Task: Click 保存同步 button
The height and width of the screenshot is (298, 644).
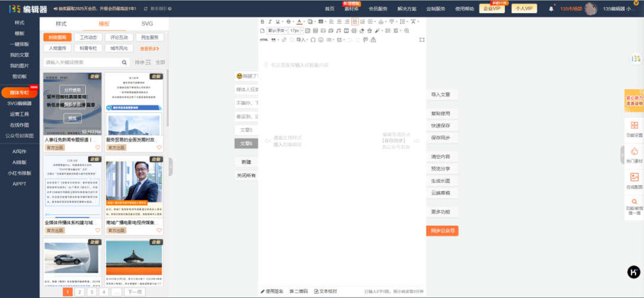Action: click(x=442, y=137)
